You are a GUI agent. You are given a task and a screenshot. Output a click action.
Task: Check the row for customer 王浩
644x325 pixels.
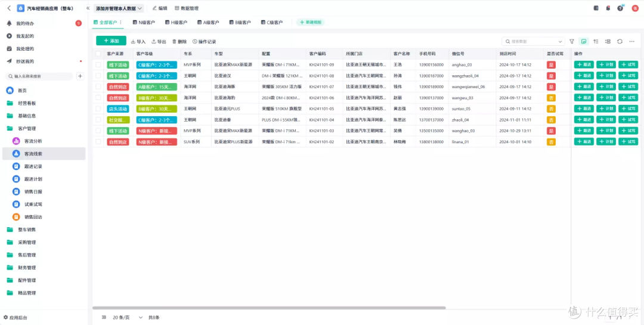pyautogui.click(x=98, y=64)
